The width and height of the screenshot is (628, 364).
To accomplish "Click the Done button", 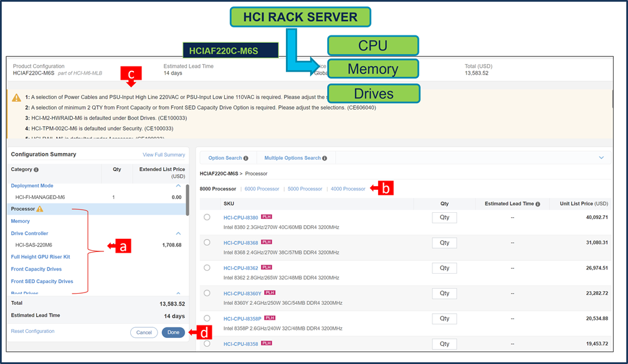I will [173, 332].
